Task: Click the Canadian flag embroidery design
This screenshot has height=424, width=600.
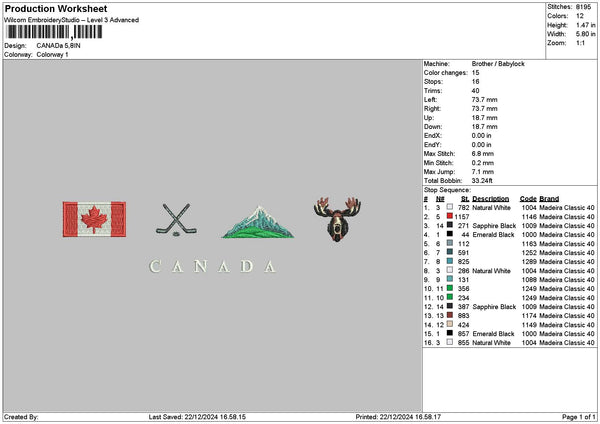Action: [95, 219]
